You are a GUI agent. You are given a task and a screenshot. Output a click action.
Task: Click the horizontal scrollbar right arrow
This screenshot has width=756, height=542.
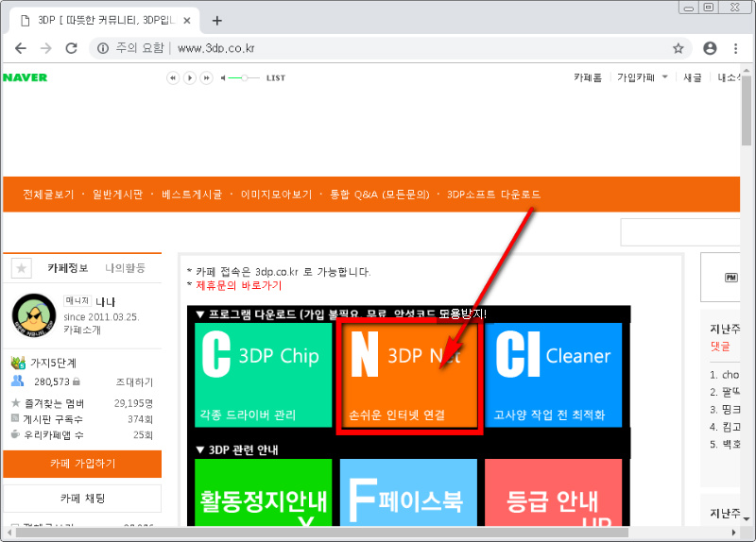[734, 533]
